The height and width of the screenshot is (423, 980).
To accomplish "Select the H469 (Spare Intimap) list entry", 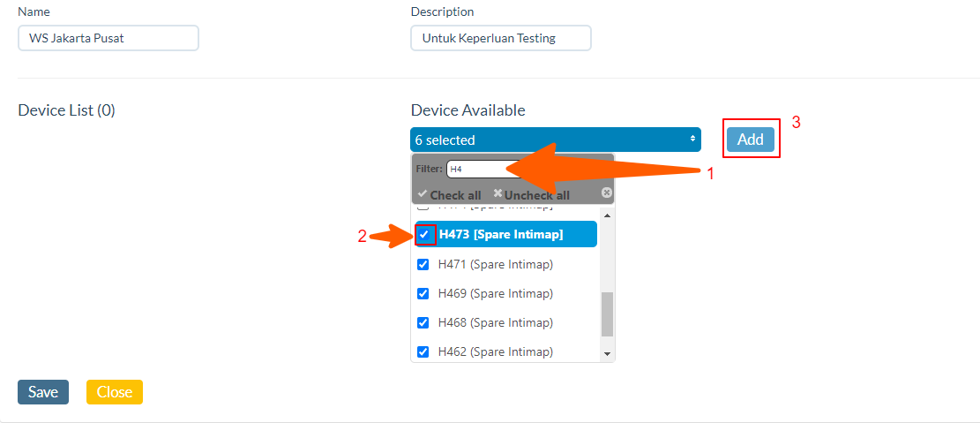I will [495, 293].
